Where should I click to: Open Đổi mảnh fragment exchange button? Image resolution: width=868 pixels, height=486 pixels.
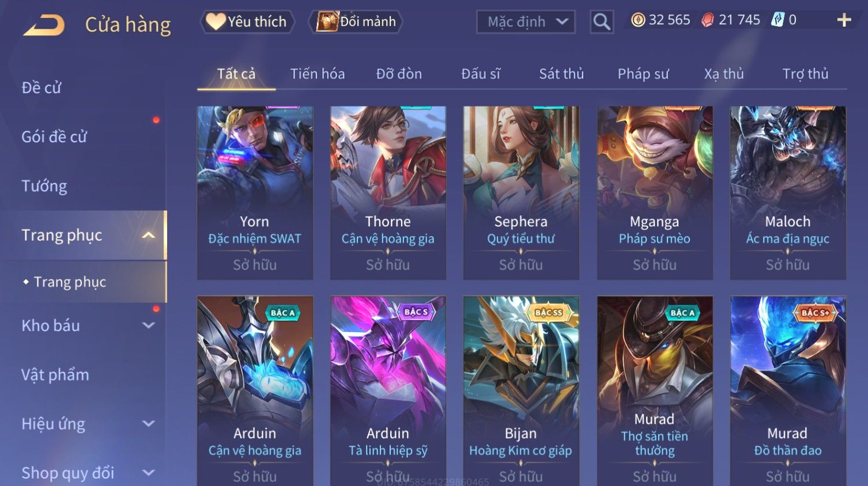pos(356,22)
